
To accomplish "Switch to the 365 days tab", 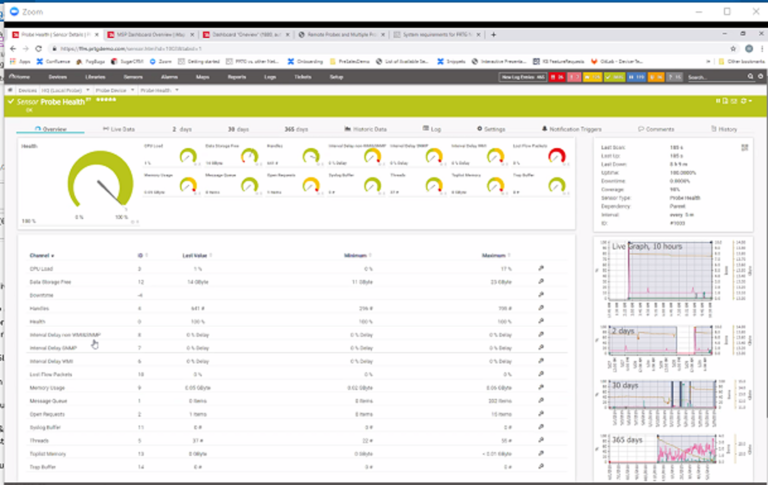I will (x=296, y=129).
